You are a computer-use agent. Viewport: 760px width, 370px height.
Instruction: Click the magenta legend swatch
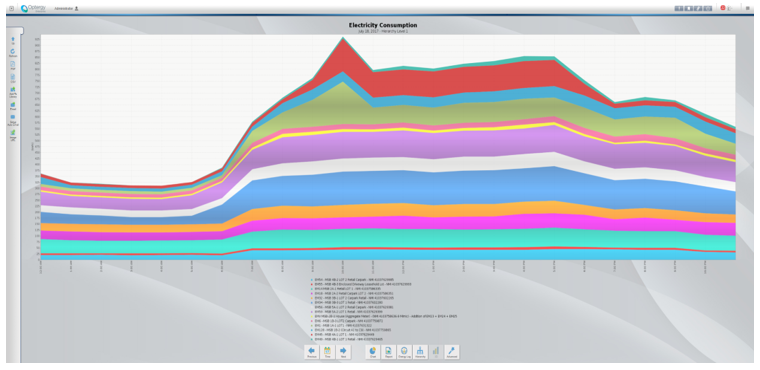(312, 293)
